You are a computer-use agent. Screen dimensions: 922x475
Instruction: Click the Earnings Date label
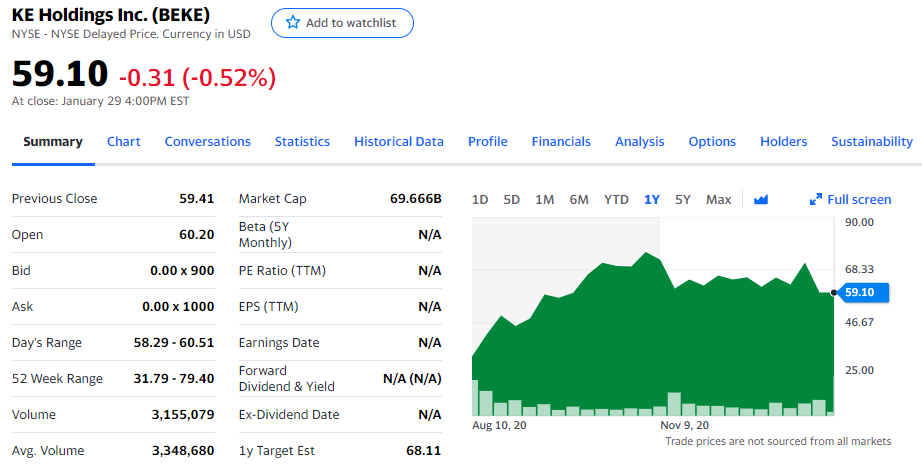click(x=279, y=343)
